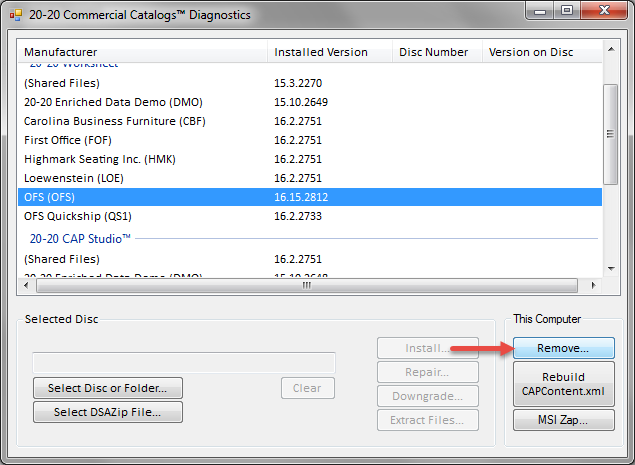This screenshot has width=635, height=465.
Task: Select 20-20 Enriched Data Demo (DMO) 15.10.2649 row
Action: (x=310, y=102)
